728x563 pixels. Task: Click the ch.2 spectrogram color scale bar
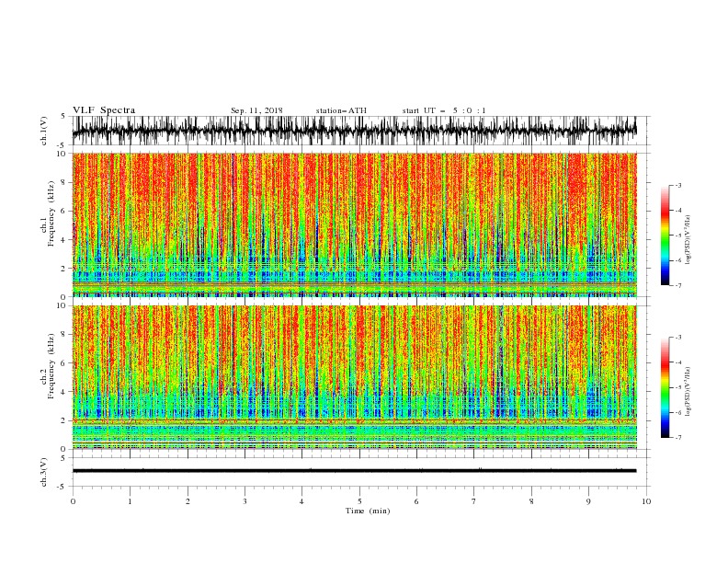[x=665, y=387]
